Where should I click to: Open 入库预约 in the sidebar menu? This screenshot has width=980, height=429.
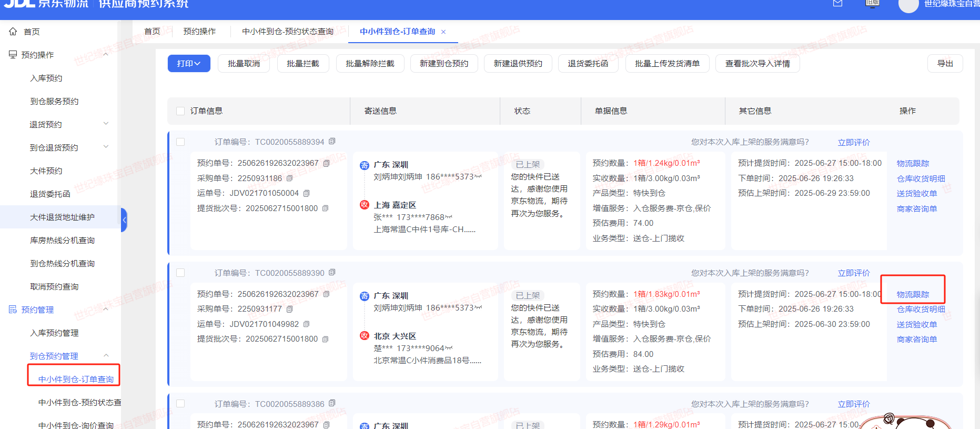pos(46,78)
